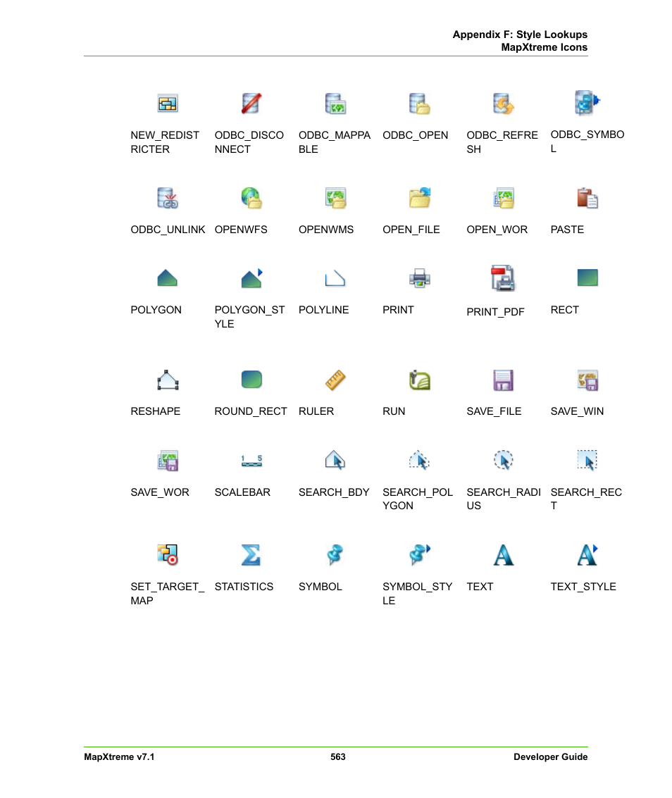Select the SCALEBAR icon
Screen dimensions: 672x798
[251, 461]
